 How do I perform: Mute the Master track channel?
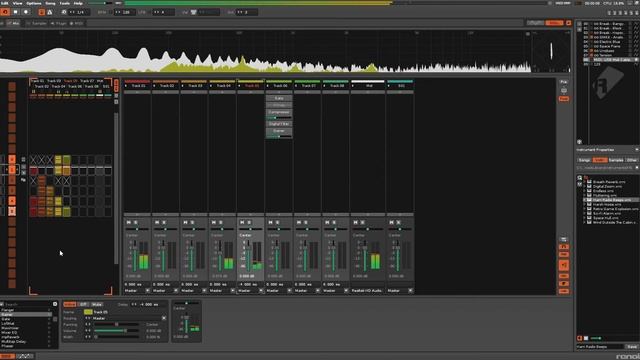point(356,222)
